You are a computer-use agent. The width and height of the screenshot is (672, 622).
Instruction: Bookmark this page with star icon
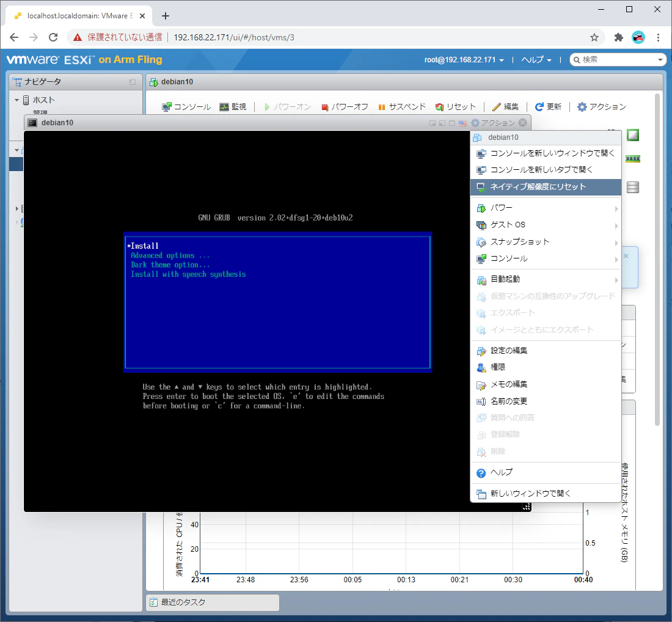coord(594,37)
